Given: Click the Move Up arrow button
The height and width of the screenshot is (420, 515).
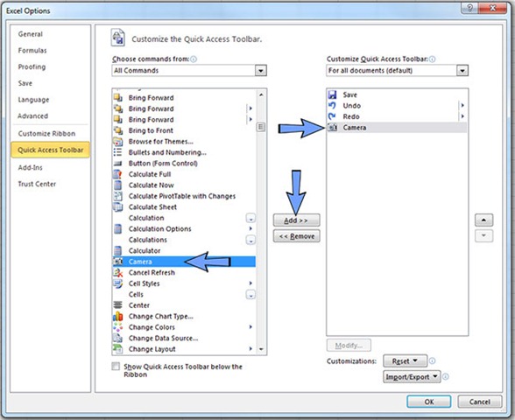Looking at the screenshot, I should [x=483, y=220].
